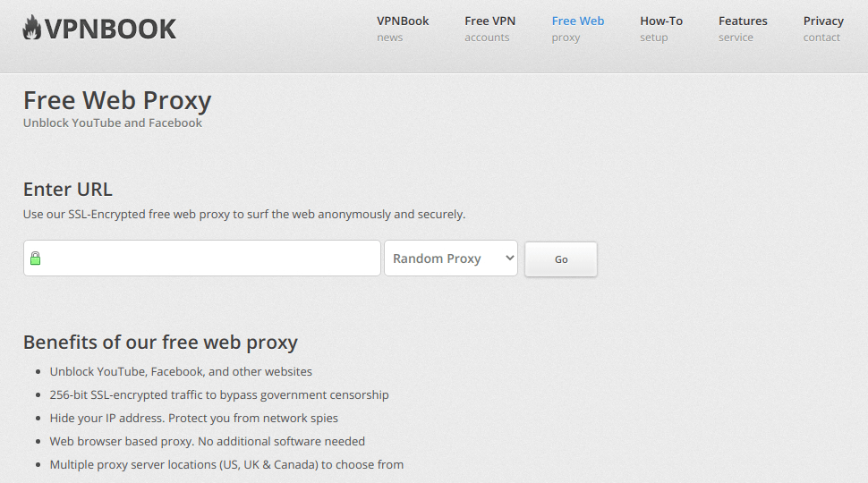Click the 'Unblock YouTube and Facebook' subtitle
This screenshot has height=483, width=868.
click(113, 123)
